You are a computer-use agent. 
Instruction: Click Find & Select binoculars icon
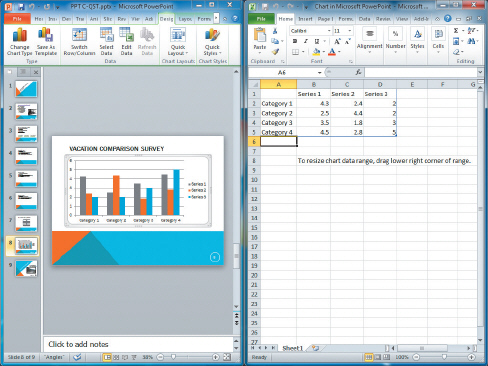pos(471,41)
